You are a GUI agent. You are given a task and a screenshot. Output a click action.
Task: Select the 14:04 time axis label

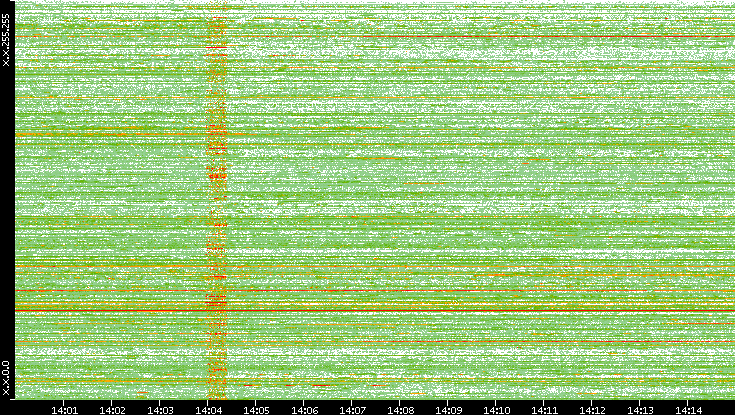pyautogui.click(x=208, y=410)
